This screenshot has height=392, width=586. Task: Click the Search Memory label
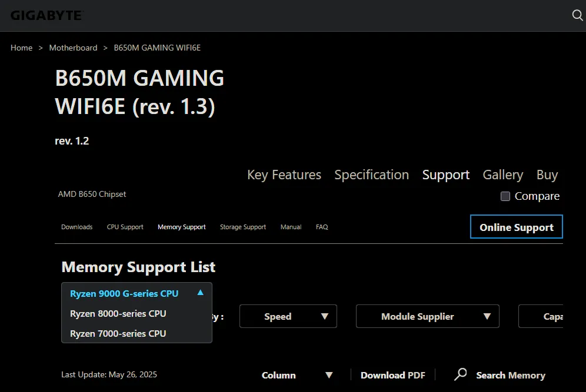pos(511,375)
